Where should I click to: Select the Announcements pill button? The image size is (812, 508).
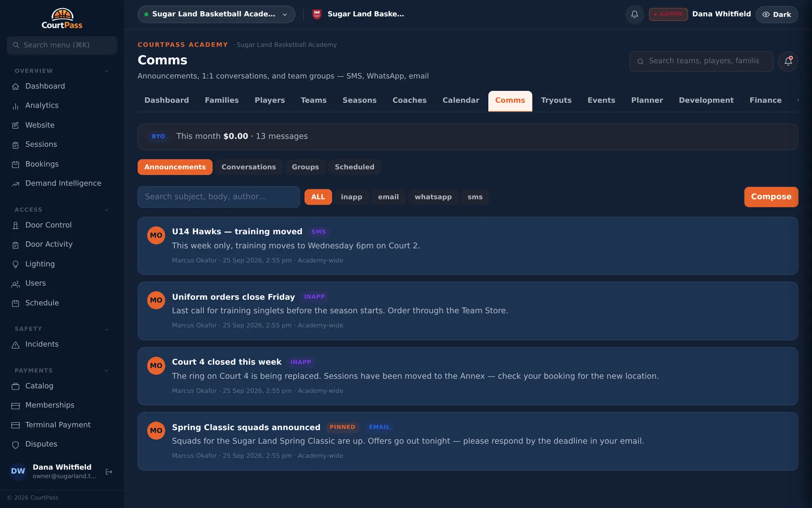[175, 167]
